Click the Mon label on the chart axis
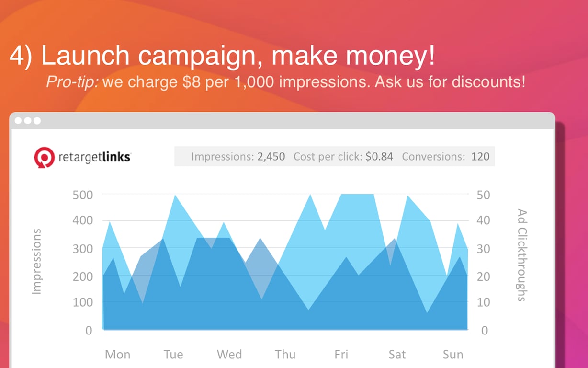Viewport: 588px width, 368px height. point(117,354)
